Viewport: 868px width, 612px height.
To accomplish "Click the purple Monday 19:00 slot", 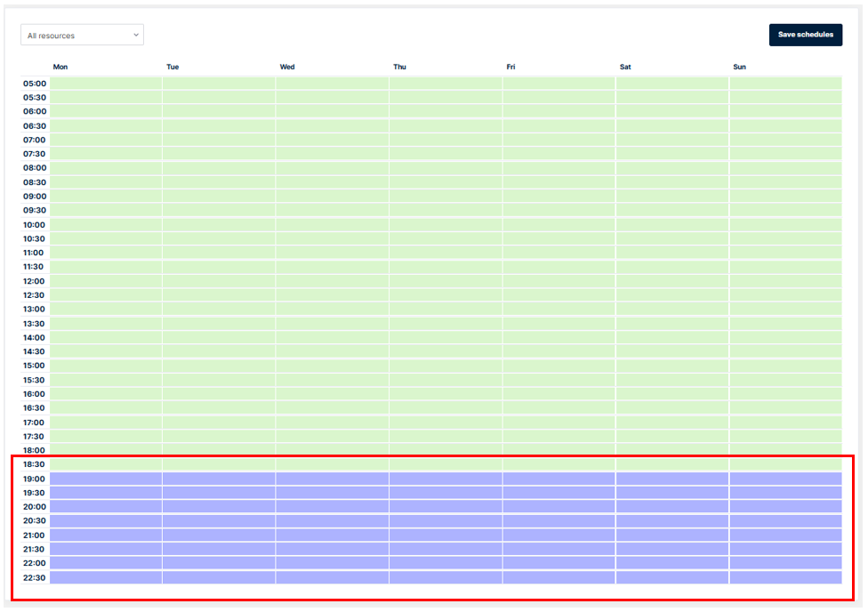I will (x=106, y=479).
